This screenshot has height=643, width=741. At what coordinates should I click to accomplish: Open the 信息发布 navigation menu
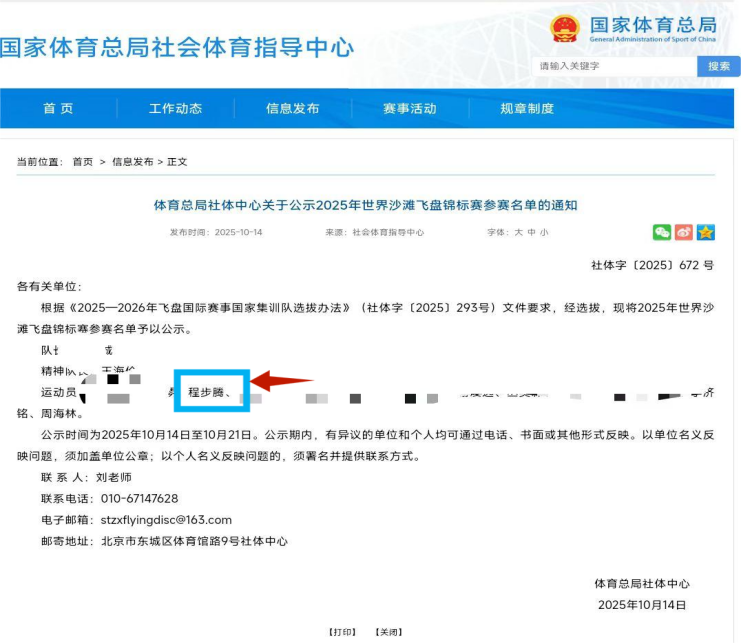point(292,108)
